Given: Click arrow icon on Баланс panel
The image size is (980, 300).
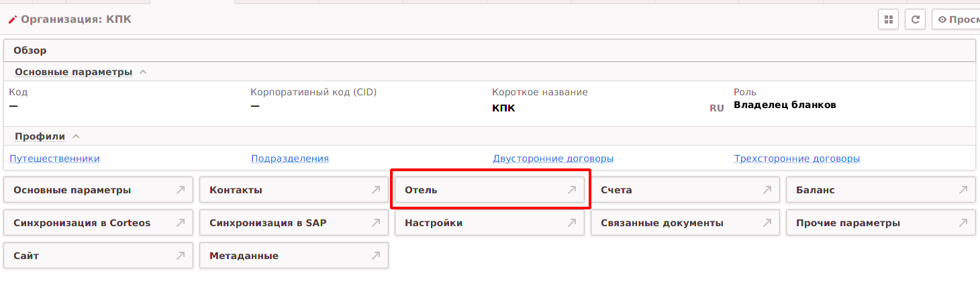Looking at the screenshot, I should tap(963, 190).
